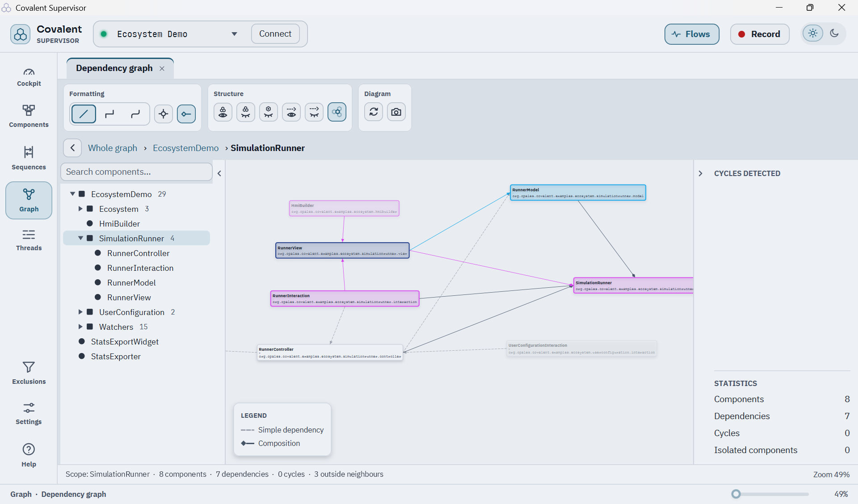Open the Threads view

[29, 240]
